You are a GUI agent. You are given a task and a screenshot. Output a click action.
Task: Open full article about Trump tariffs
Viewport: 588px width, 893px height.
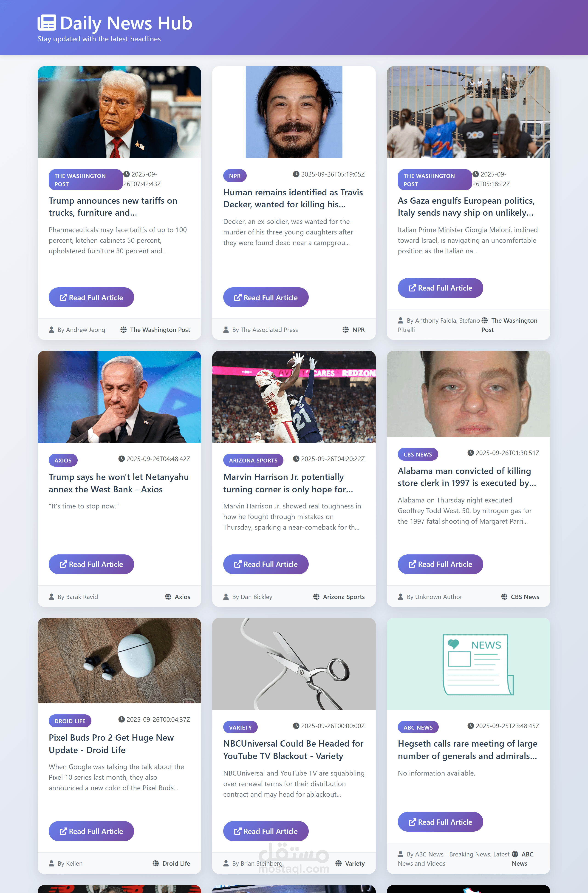(x=91, y=297)
